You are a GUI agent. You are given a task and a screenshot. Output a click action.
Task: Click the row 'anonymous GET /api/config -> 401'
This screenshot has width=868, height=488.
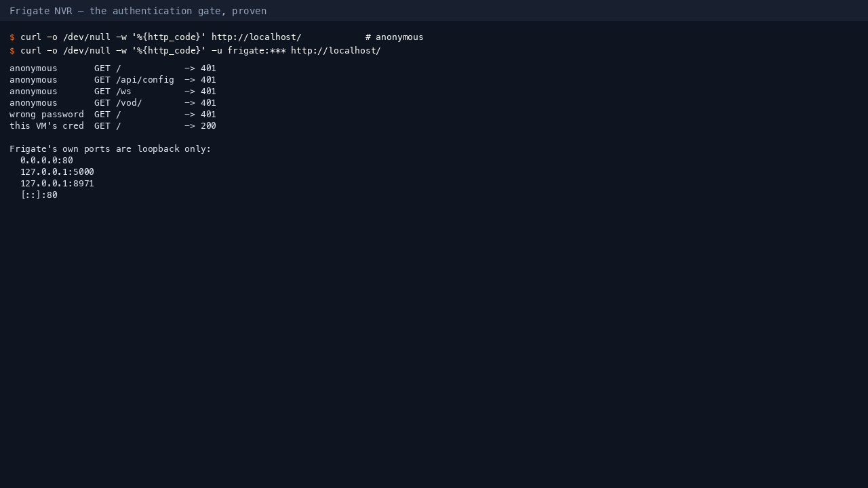(x=113, y=80)
